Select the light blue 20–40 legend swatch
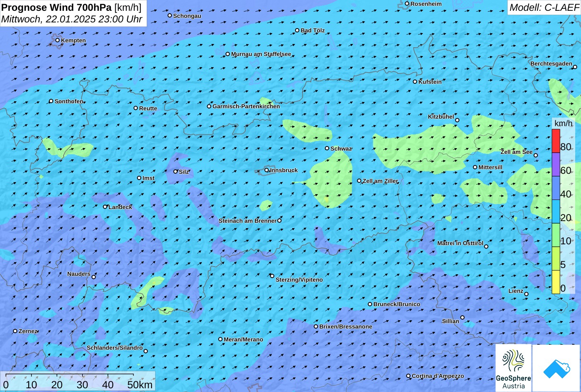The image size is (581, 392). (556, 212)
